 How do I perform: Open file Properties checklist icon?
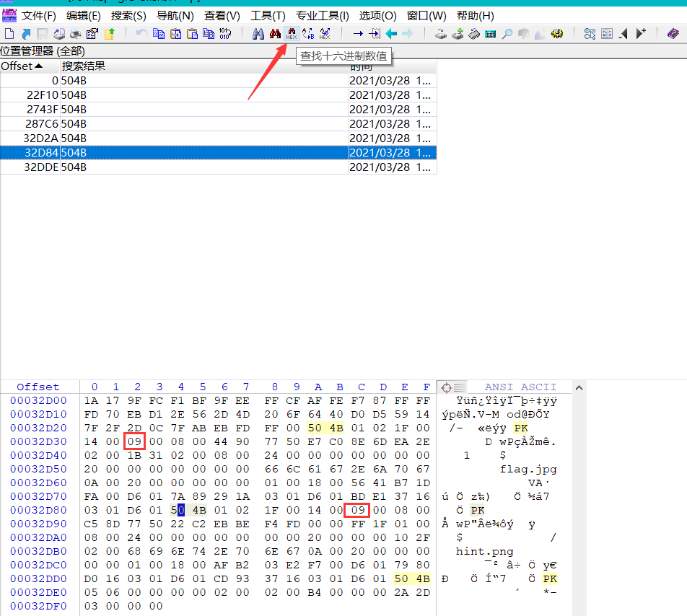pyautogui.click(x=92, y=34)
